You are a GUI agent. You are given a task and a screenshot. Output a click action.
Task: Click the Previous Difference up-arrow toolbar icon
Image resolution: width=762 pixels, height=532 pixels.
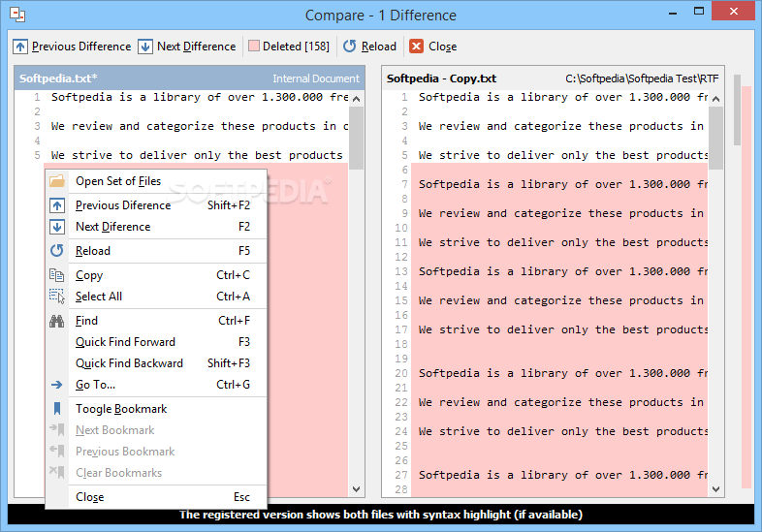click(x=20, y=47)
